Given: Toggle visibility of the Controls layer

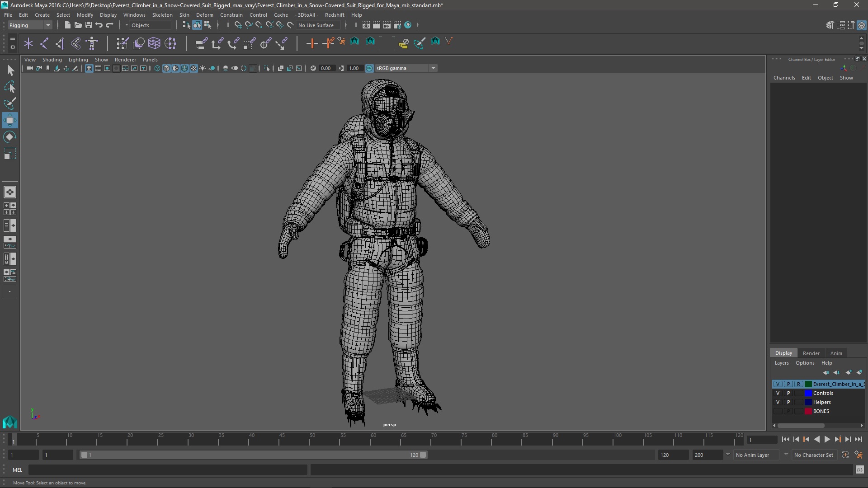Looking at the screenshot, I should click(x=778, y=393).
